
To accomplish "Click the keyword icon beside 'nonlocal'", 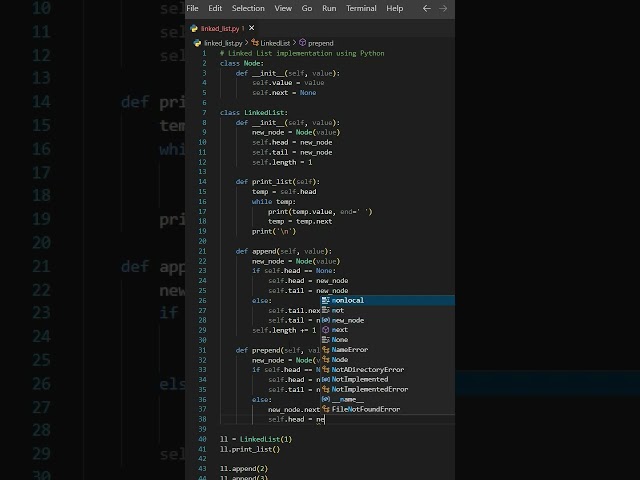I will 325,300.
